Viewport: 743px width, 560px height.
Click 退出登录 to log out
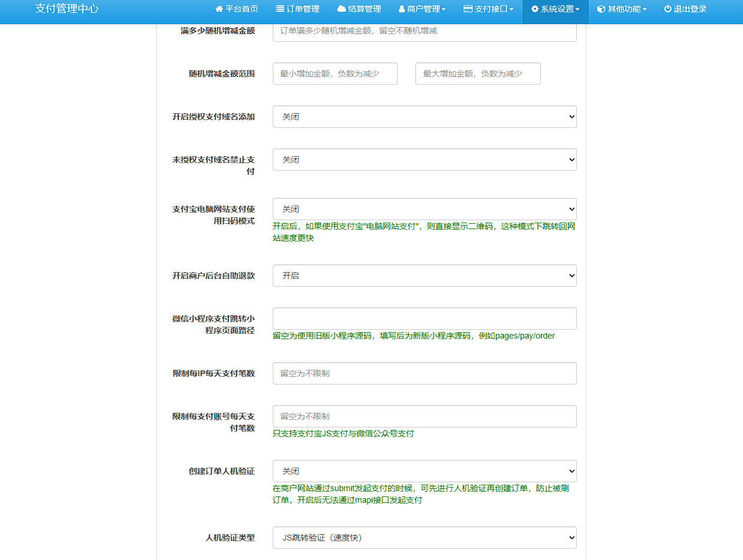coord(685,9)
